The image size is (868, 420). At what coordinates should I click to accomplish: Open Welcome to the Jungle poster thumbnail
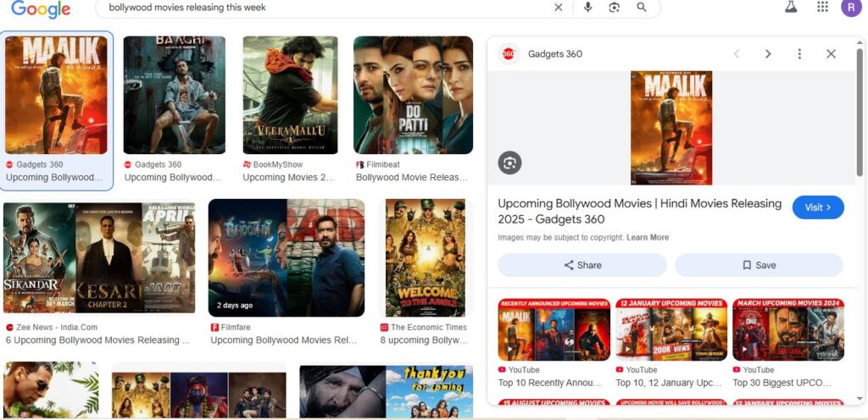pos(426,258)
